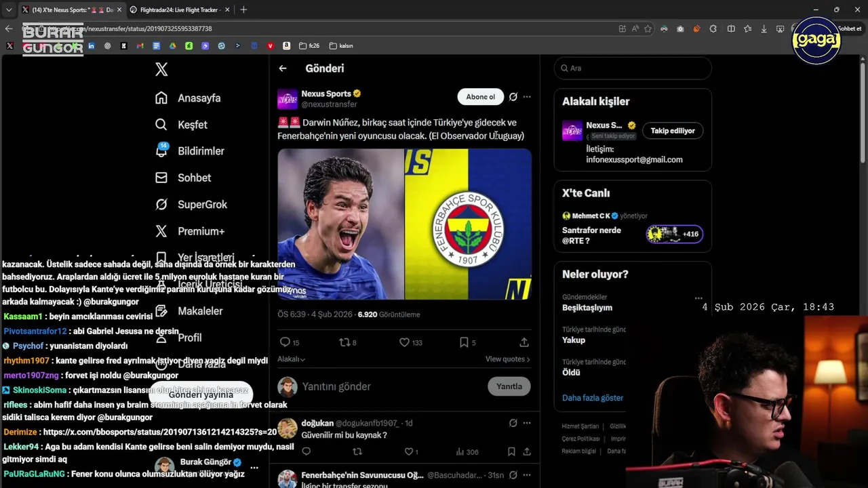Open Sohbet messages

click(182, 178)
